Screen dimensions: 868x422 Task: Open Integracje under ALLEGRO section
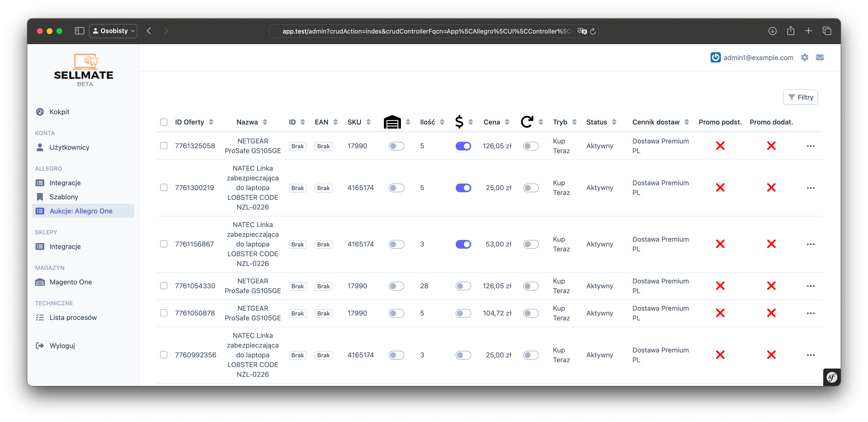65,183
